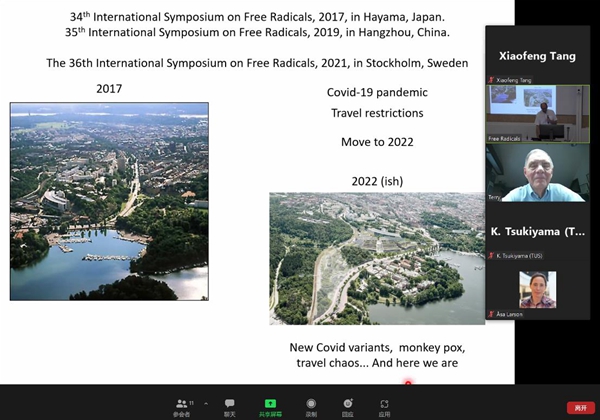Click the red leave meeting button
This screenshot has height=420, width=600.
(578, 407)
